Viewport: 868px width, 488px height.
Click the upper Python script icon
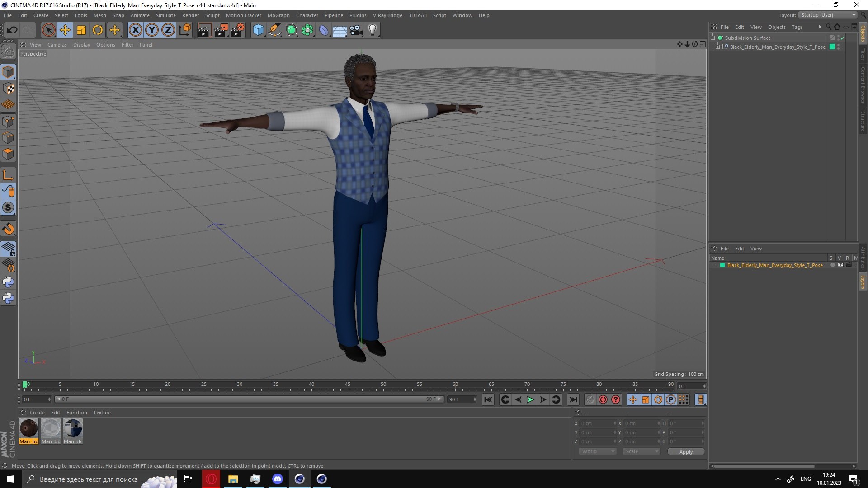(x=8, y=282)
